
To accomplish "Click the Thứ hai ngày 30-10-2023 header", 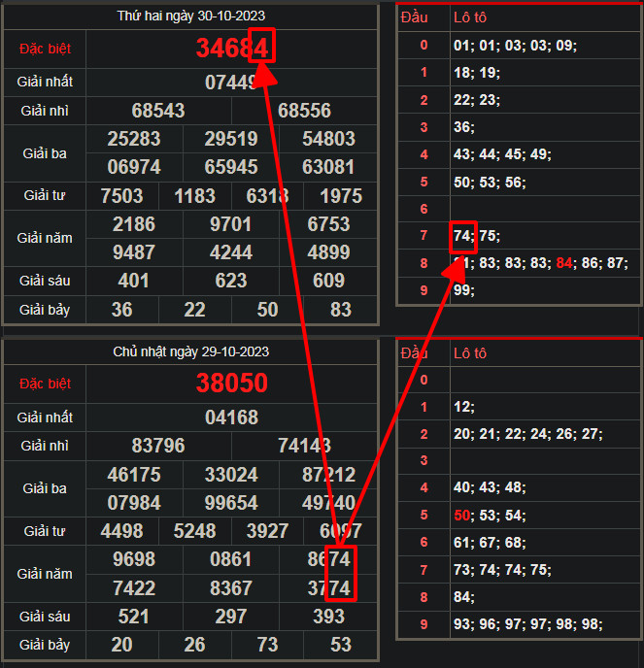I will (190, 17).
